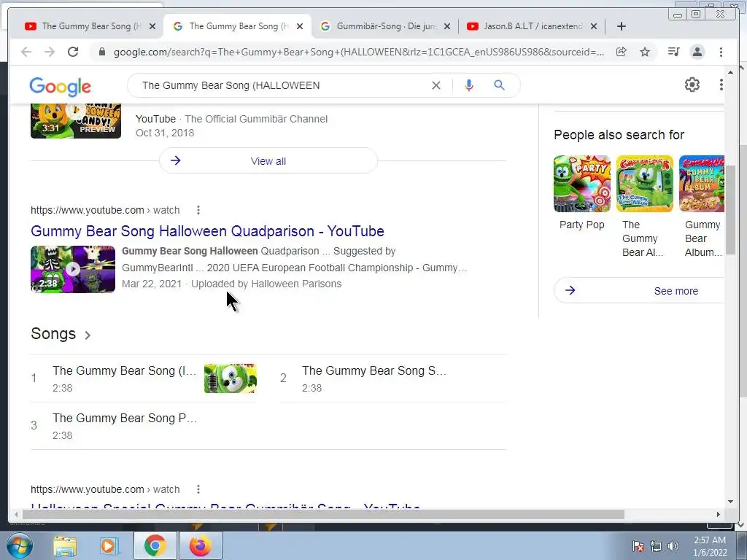Open the share page icon in address bar
Viewport: 747px width, 560px height.
pos(622,52)
